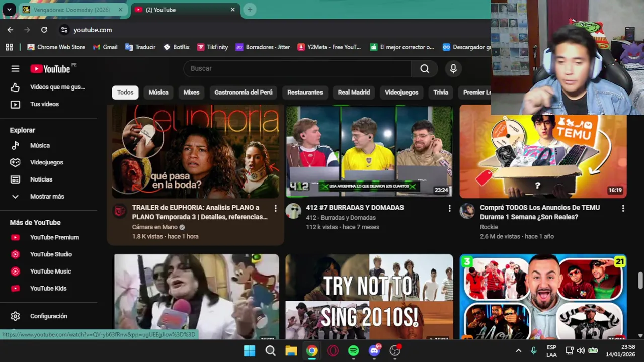Screen dimensions: 644x362
Task: Open the YouTube hamburger menu
Action: [x=15, y=69]
